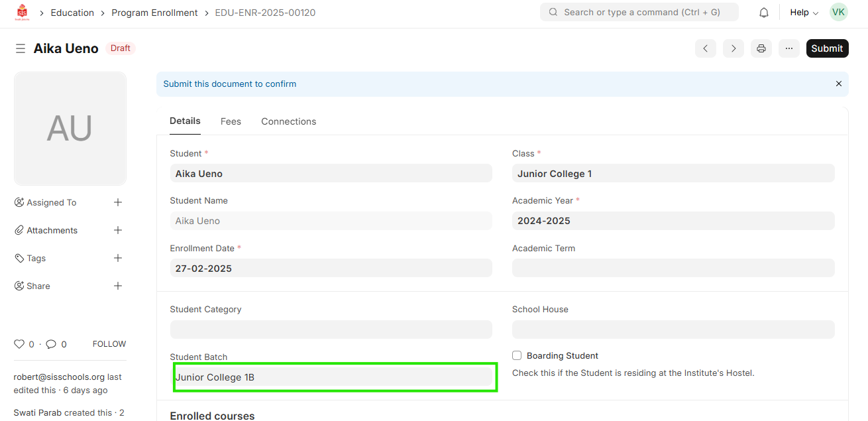Viewport: 868px width, 421px height.
Task: Click the school logo home icon
Action: (x=23, y=13)
